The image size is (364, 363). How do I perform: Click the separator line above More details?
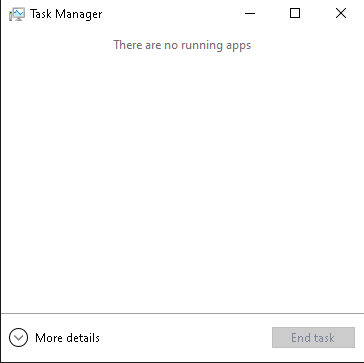click(x=182, y=314)
